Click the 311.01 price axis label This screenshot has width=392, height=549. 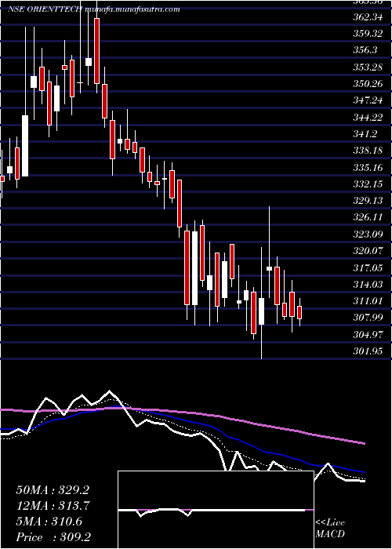pyautogui.click(x=367, y=300)
